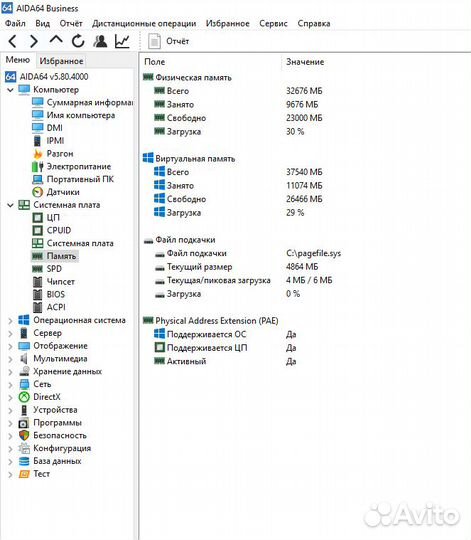The image size is (471, 540).
Task: Expand the Операционная система node
Action: click(10, 321)
